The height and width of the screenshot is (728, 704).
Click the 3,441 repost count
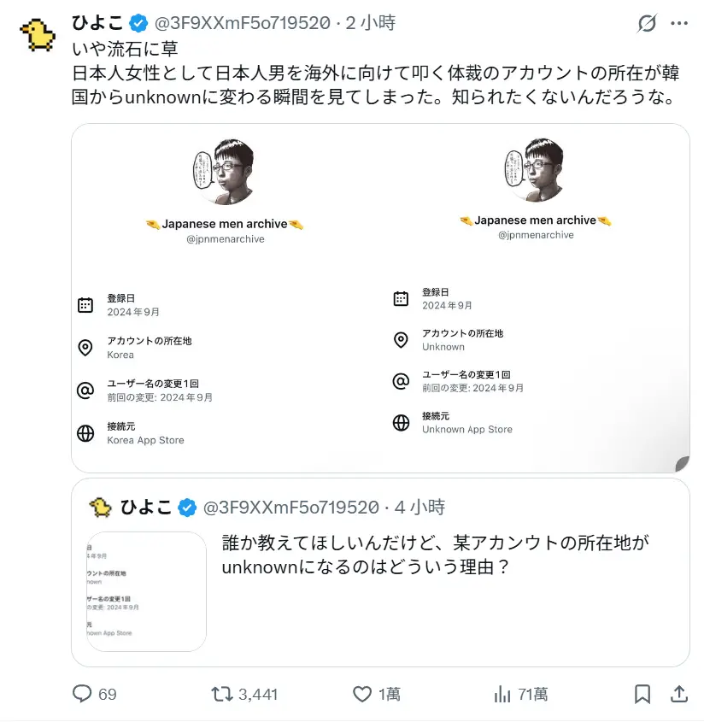tap(258, 694)
